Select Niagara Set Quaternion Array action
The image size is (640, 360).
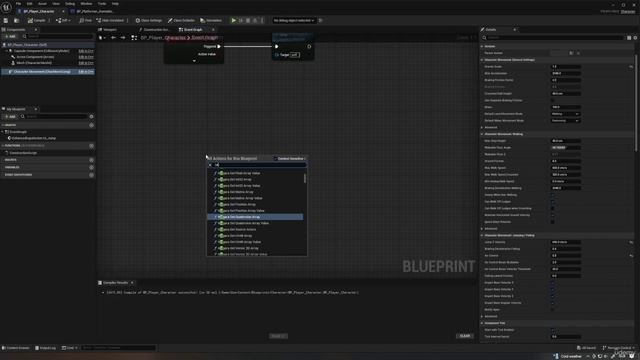coord(255,217)
